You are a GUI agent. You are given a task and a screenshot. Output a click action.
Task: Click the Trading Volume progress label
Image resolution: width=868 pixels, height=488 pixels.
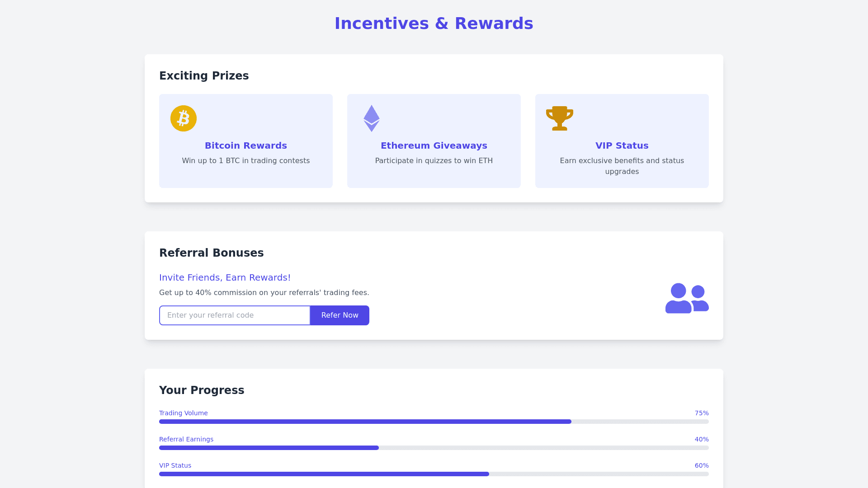tap(184, 413)
